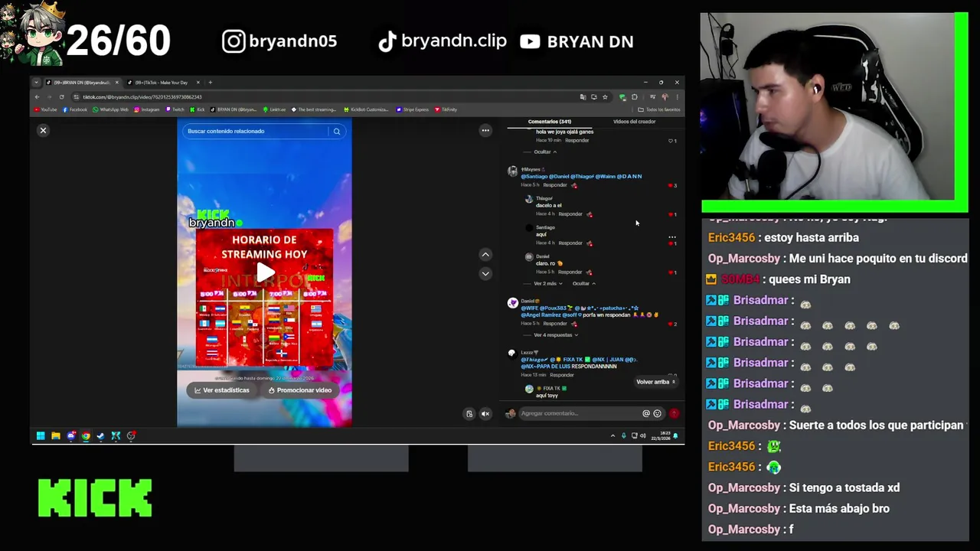This screenshot has height=551, width=980.
Task: Expand 'Ver 2 más' replies
Action: [x=548, y=284]
